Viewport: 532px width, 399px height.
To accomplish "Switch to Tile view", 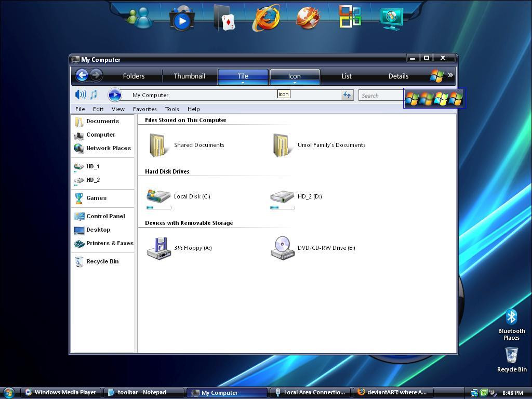I will pyautogui.click(x=243, y=76).
